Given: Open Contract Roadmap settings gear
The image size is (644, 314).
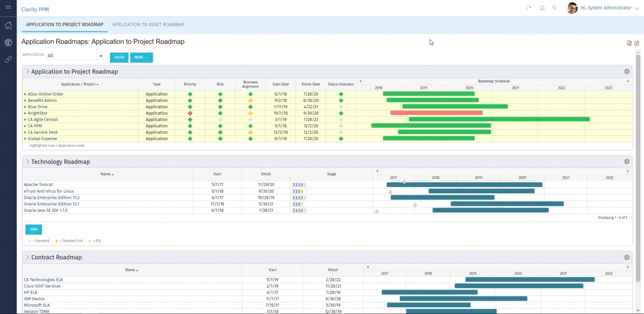Looking at the screenshot, I should (x=627, y=257).
